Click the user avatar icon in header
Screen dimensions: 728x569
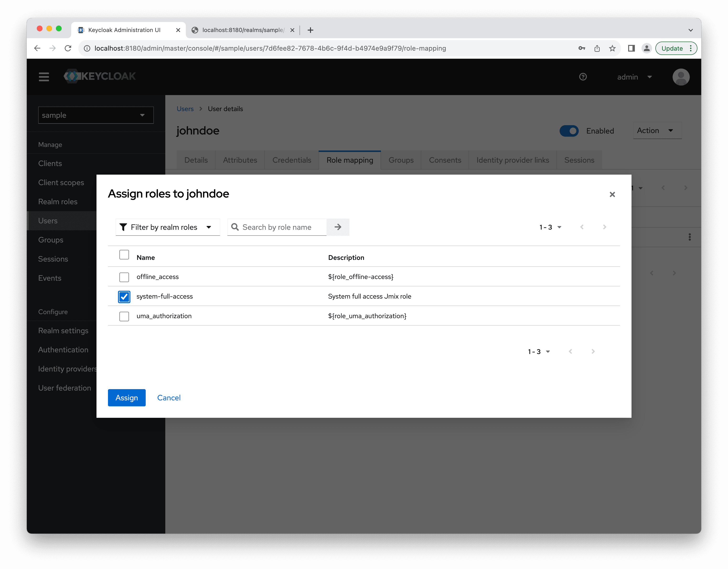tap(681, 77)
